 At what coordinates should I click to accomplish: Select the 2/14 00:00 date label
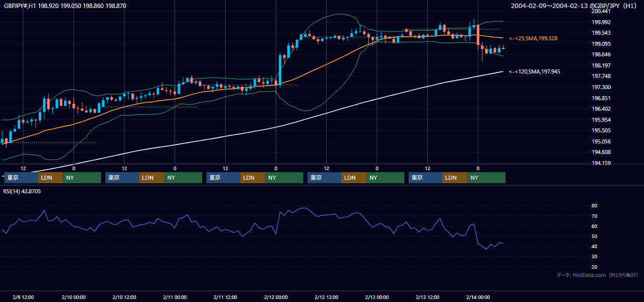[478, 297]
